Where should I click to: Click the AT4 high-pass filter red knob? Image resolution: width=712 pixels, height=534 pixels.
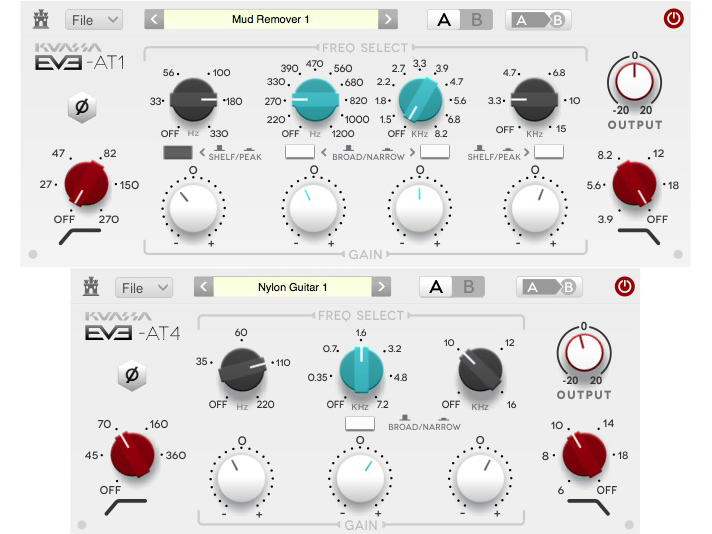tap(133, 454)
